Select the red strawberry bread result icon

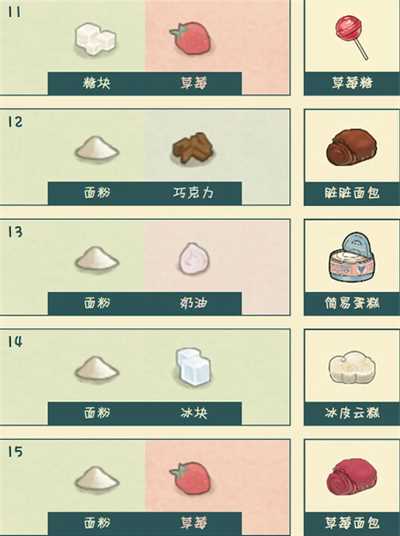[352, 477]
